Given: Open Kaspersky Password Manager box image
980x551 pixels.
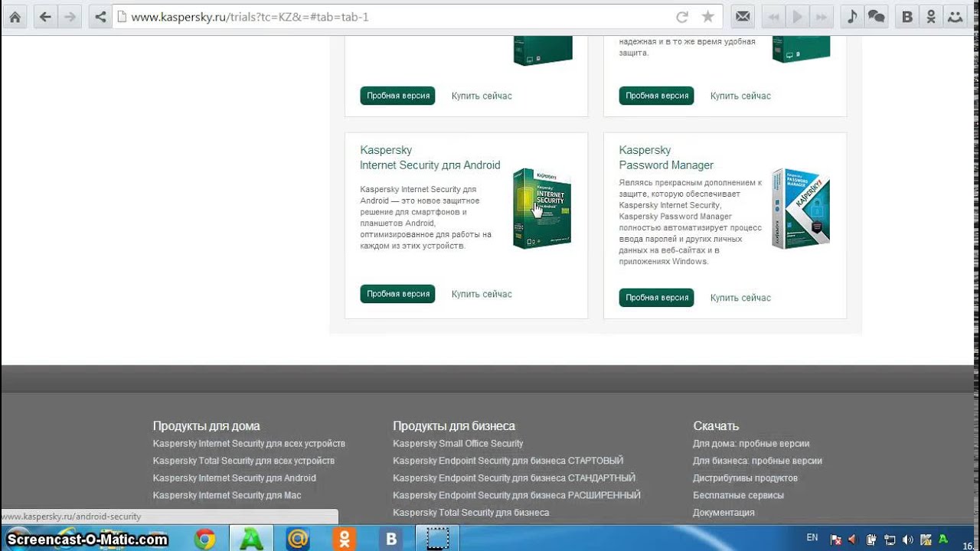Looking at the screenshot, I should click(801, 208).
